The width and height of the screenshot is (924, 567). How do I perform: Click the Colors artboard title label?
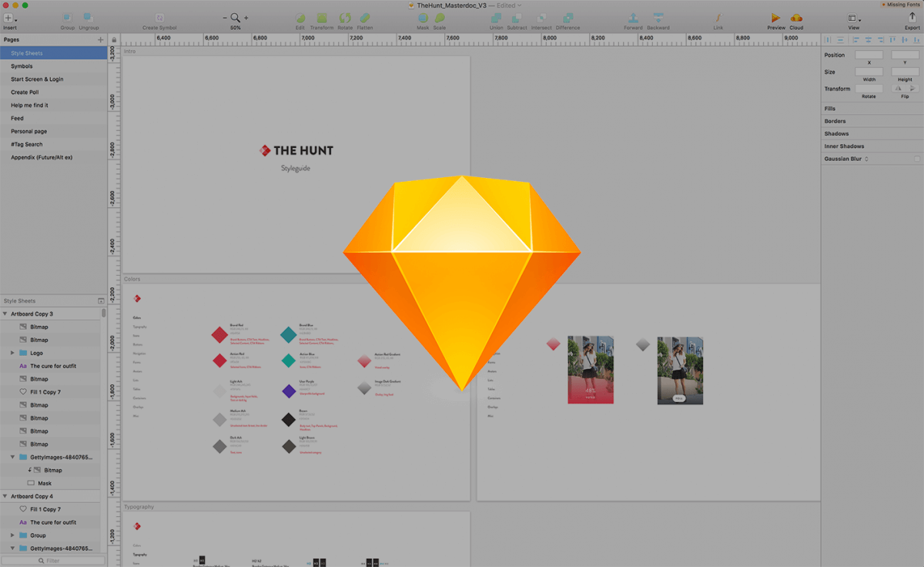(x=132, y=279)
